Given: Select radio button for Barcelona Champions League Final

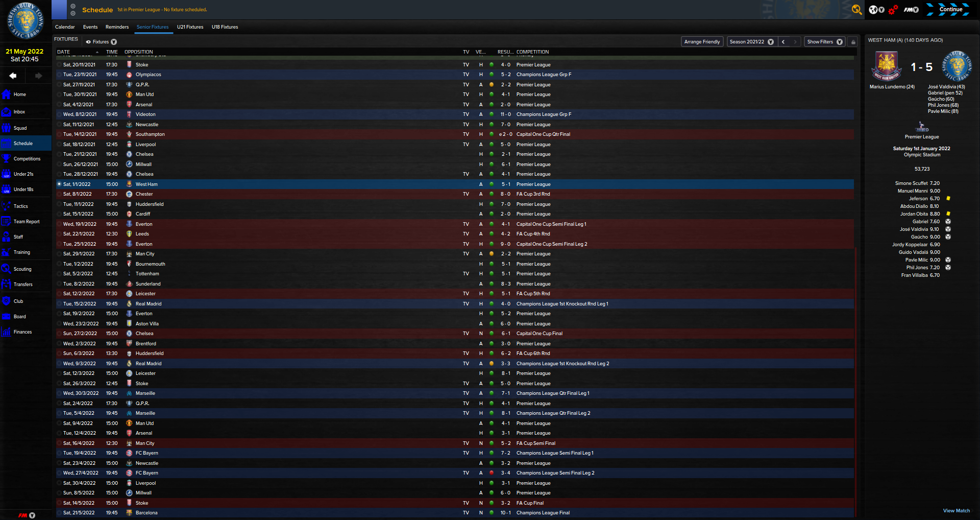Looking at the screenshot, I should click(59, 513).
